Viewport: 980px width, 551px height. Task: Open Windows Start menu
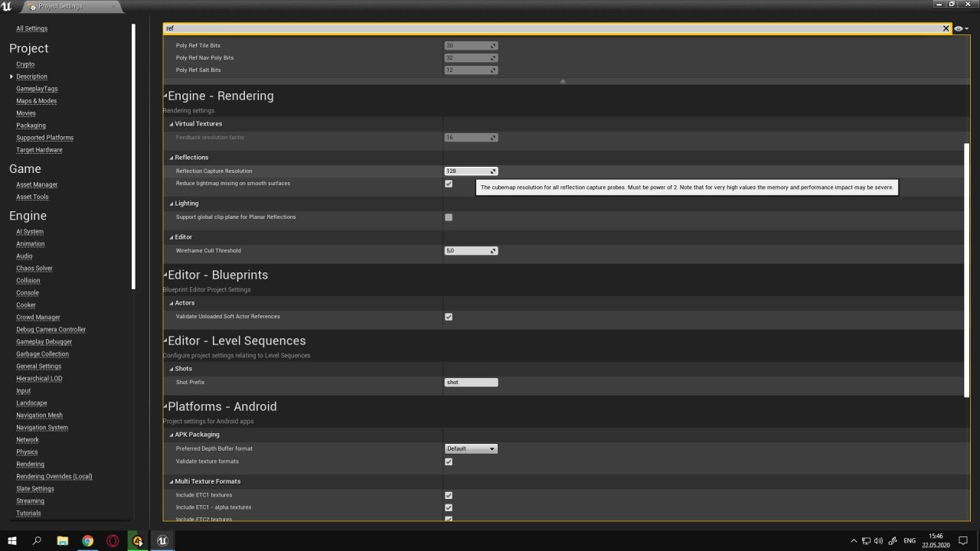click(12, 540)
